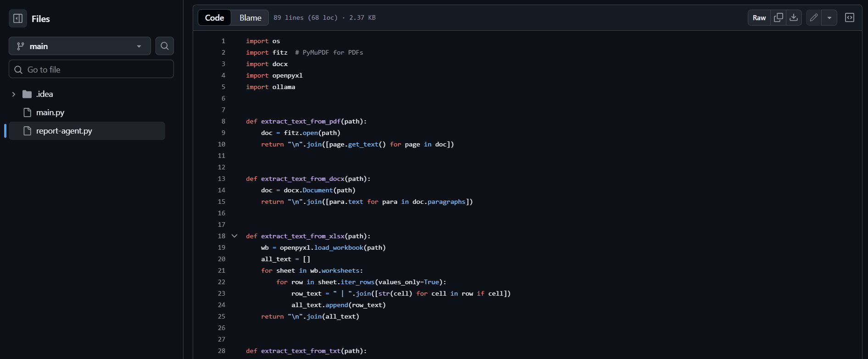
Task: Expand the .idea folder
Action: tap(14, 94)
